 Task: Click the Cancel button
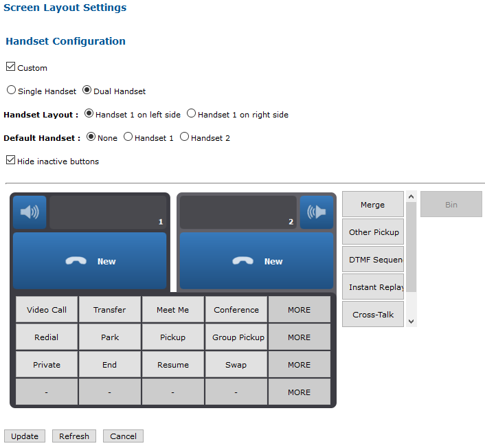tap(123, 436)
